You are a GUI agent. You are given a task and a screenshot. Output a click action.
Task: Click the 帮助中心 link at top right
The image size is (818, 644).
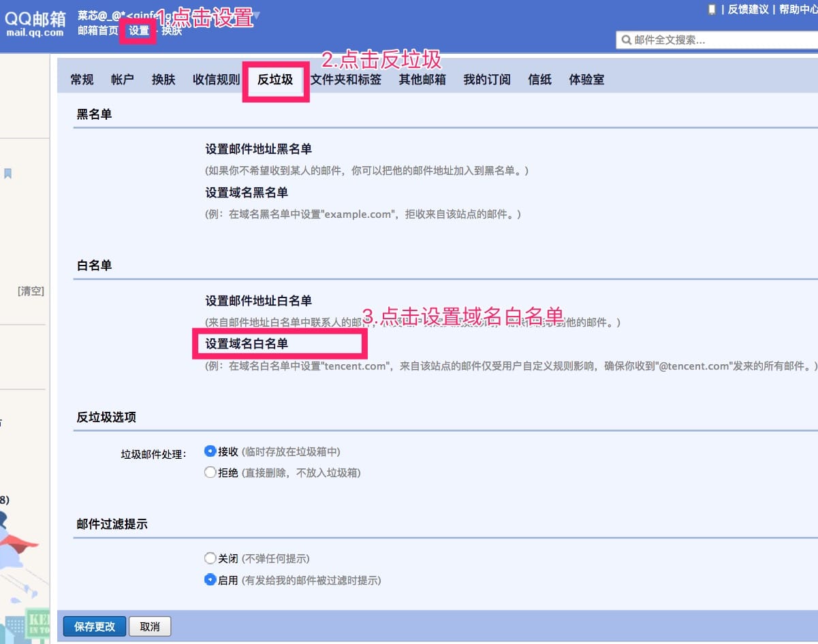coord(798,10)
